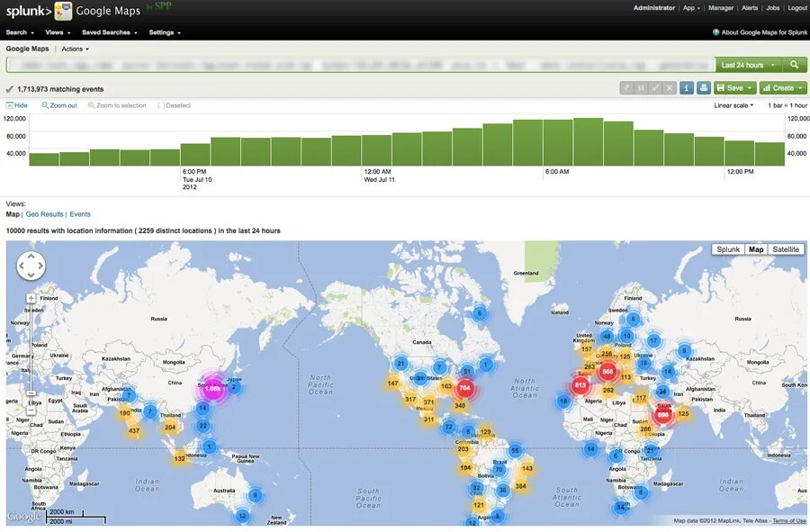810x532 pixels.
Task: Click Terms of Use link on map
Action: [788, 520]
